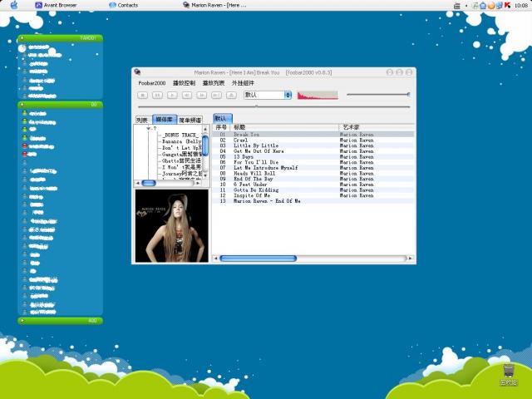Screen dimensions: 532x399
Task: Select track 10 6 Feet Under
Action: (313, 185)
